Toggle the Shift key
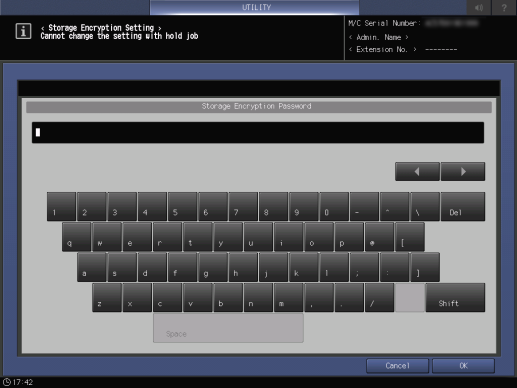 (x=455, y=298)
